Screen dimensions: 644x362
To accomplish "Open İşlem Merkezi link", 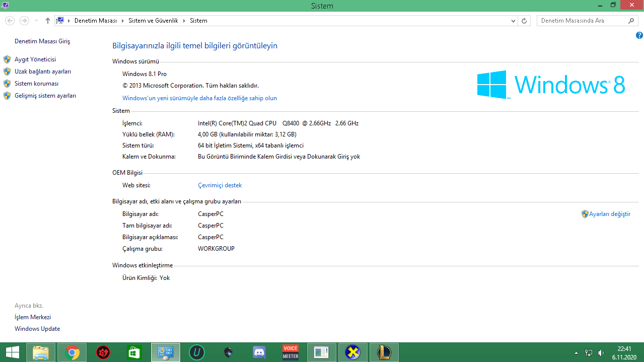I will click(33, 317).
